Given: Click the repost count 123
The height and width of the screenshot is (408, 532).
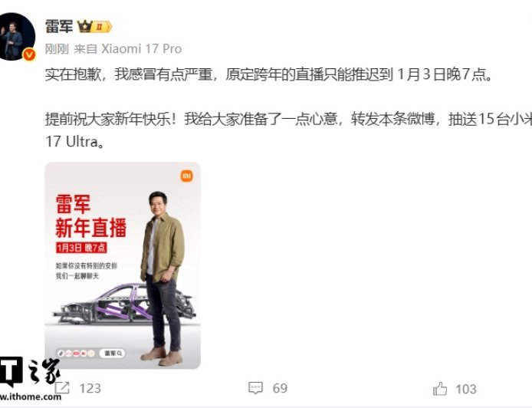Looking at the screenshot, I should coord(90,388).
